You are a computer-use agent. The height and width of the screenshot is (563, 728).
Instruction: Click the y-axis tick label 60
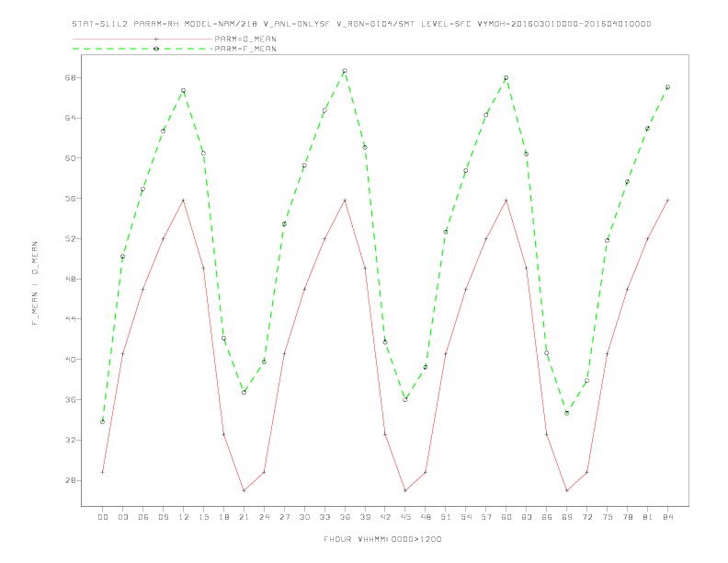click(70, 158)
